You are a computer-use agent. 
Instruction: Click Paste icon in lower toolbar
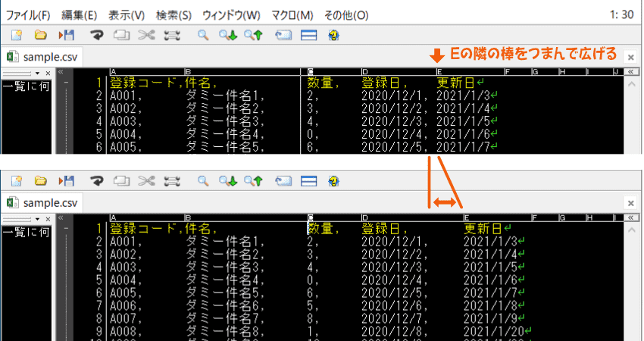(x=172, y=181)
